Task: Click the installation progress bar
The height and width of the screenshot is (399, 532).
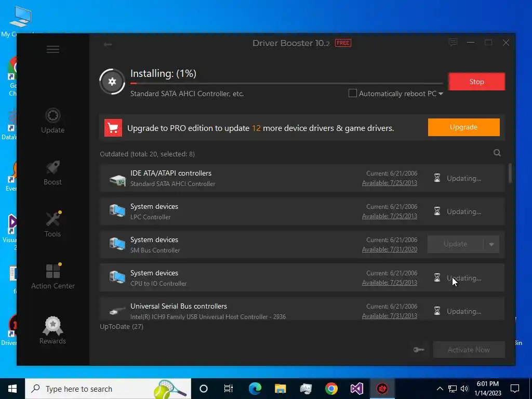Action: [287, 83]
